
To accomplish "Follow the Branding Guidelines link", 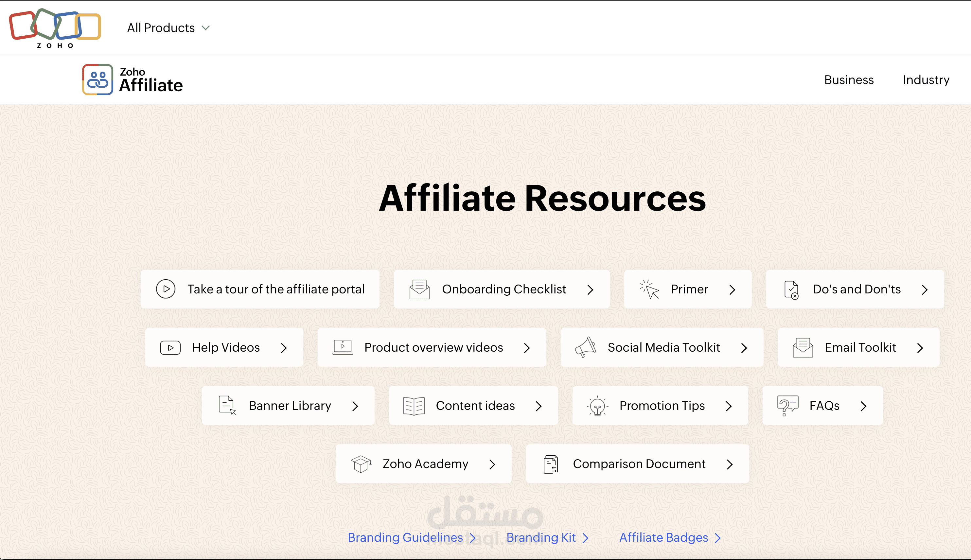I will point(412,537).
